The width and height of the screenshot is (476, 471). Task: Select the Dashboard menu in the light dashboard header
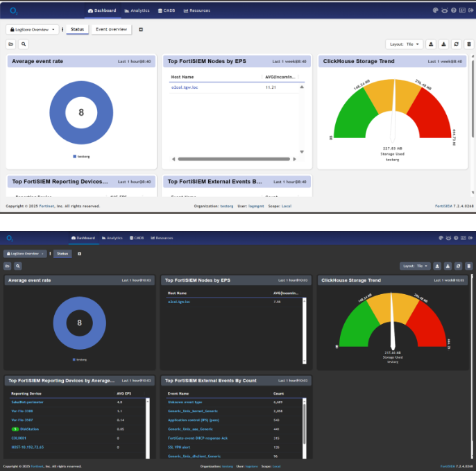click(102, 10)
